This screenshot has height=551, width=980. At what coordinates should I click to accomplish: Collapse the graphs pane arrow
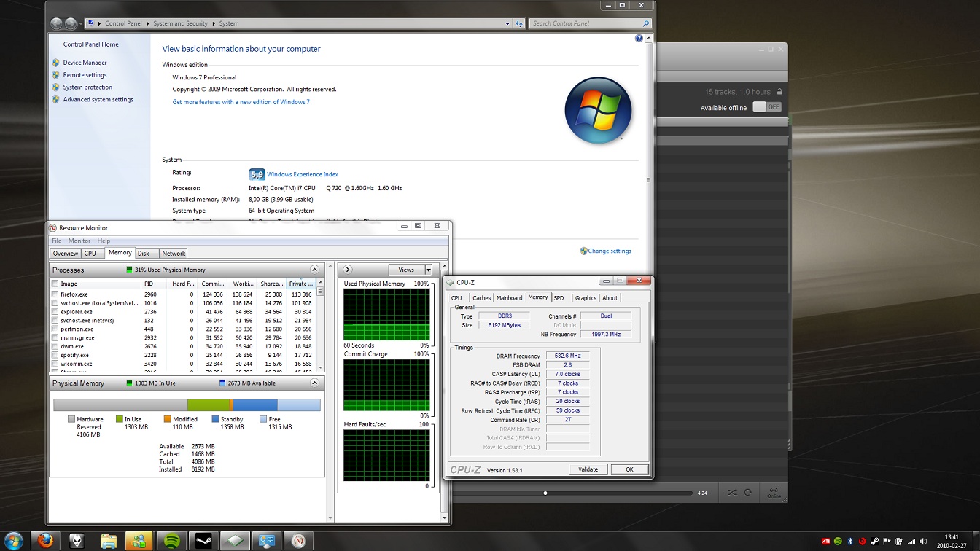(348, 270)
